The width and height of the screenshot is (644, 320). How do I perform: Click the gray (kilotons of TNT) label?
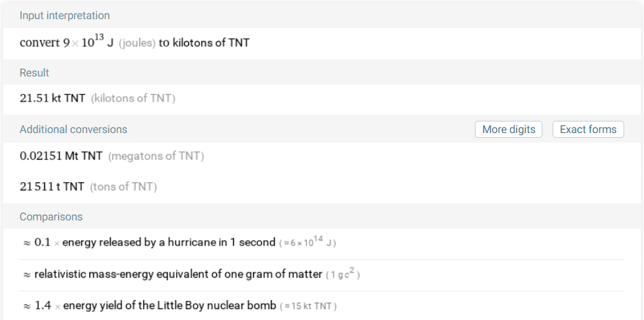(133, 98)
